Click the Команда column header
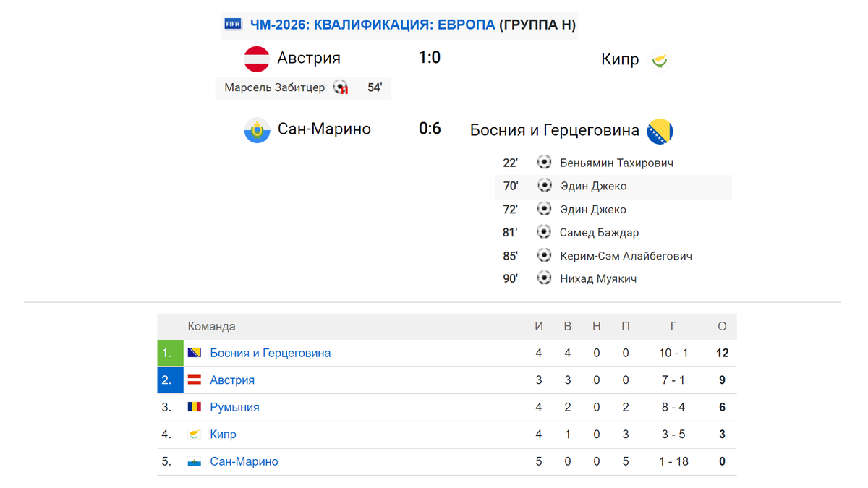This screenshot has width=868, height=488. tap(212, 327)
